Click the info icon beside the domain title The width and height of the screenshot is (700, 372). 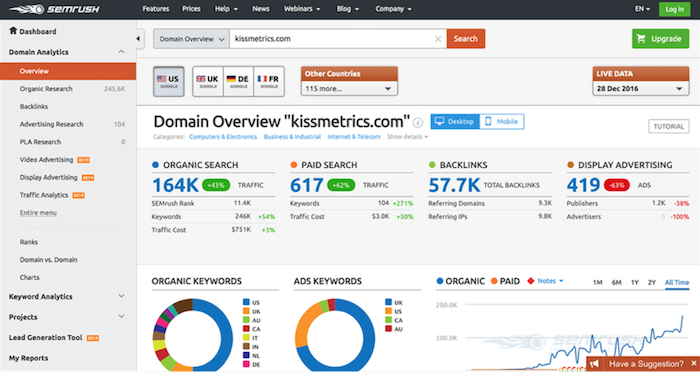(x=418, y=122)
